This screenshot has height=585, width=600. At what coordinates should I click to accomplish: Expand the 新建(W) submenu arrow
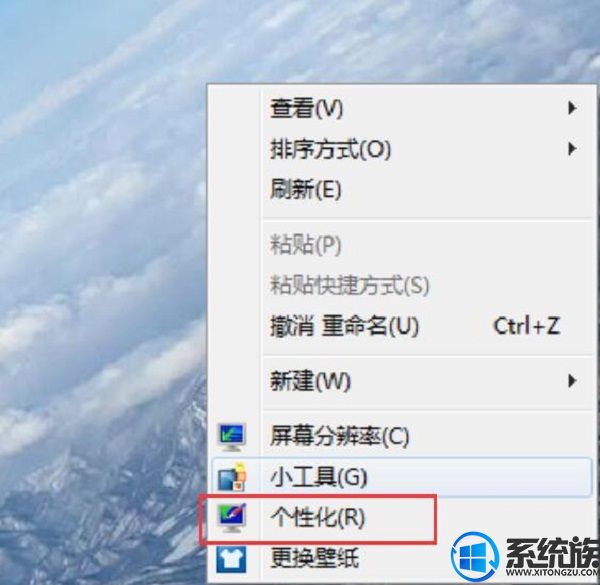(x=572, y=381)
